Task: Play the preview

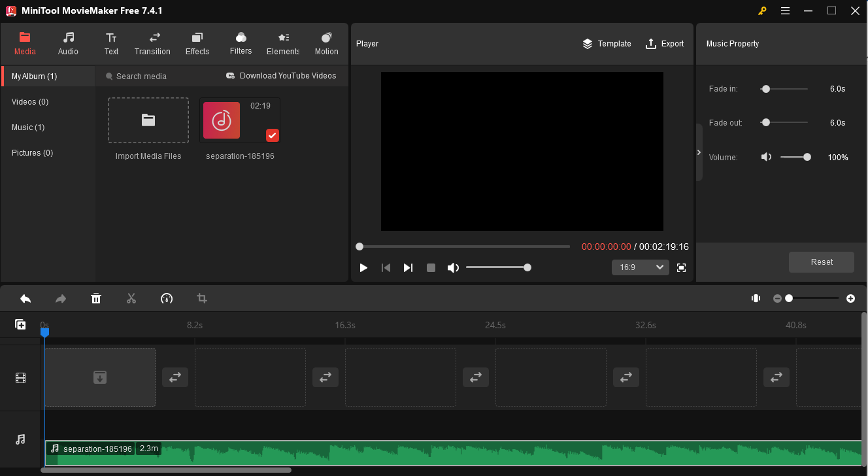Action: tap(364, 267)
